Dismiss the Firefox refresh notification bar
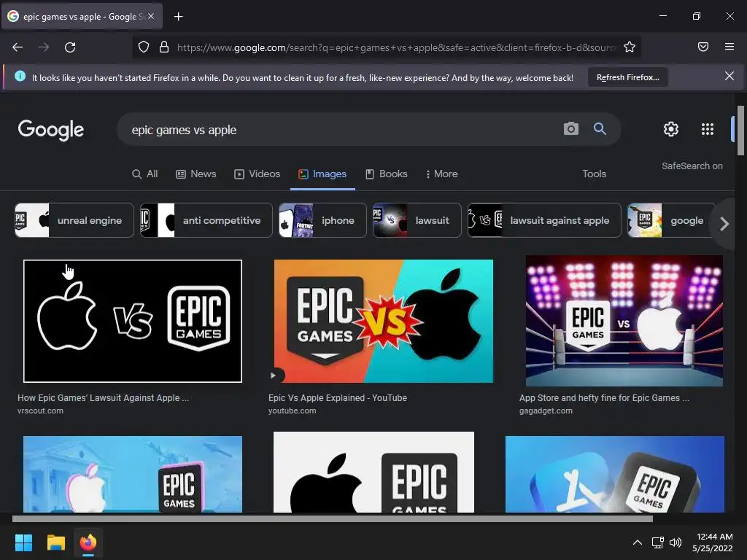This screenshot has height=560, width=747. point(729,76)
